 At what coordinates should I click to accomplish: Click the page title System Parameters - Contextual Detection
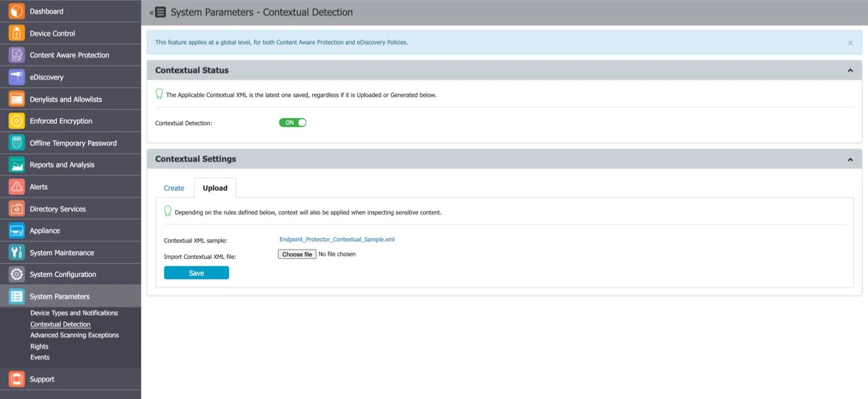[x=262, y=12]
